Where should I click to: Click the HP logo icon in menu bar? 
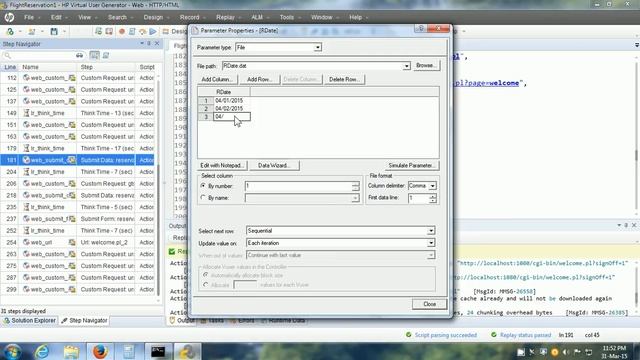[9, 18]
